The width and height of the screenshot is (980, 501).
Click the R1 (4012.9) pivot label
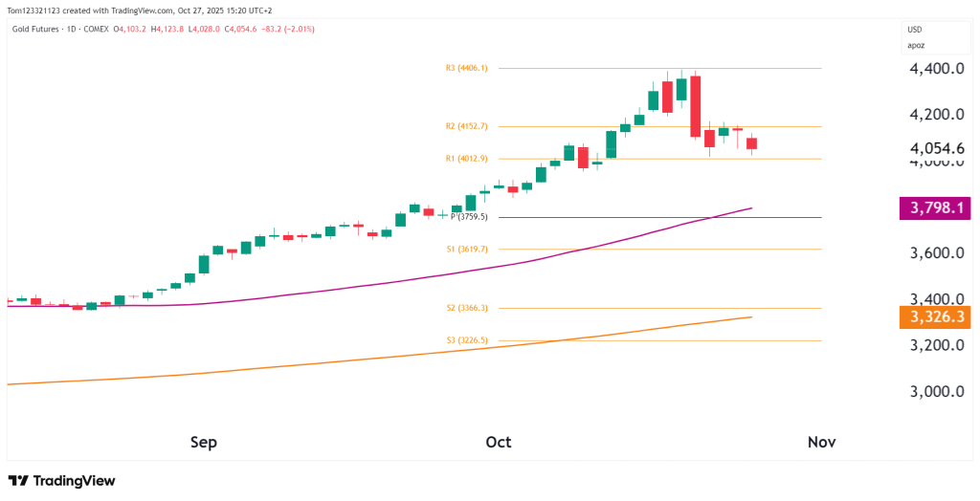coord(467,159)
